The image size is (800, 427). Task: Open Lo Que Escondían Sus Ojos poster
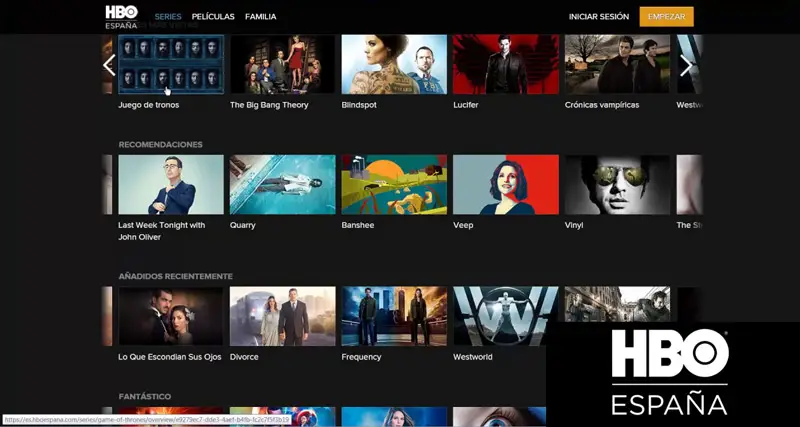(x=171, y=316)
